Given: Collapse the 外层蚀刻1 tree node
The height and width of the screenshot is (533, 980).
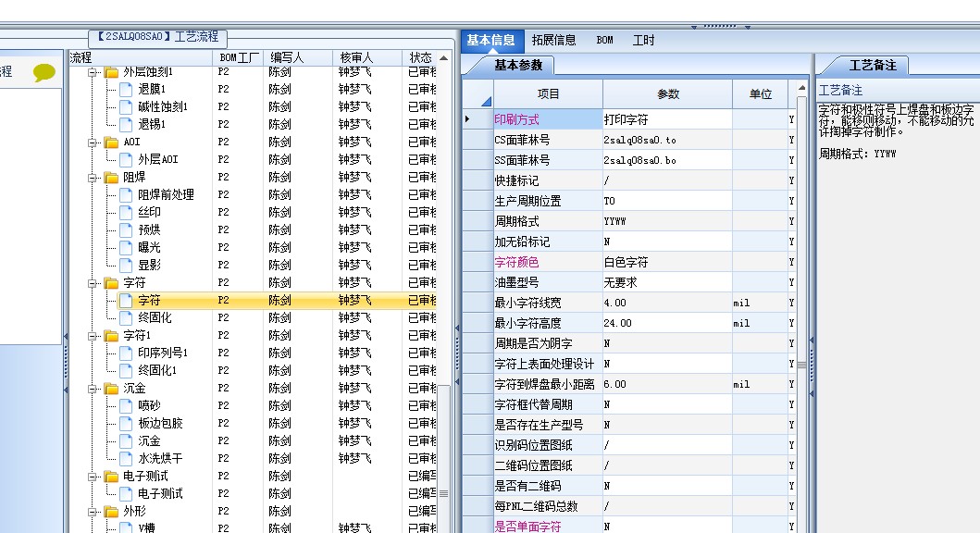Looking at the screenshot, I should point(93,72).
